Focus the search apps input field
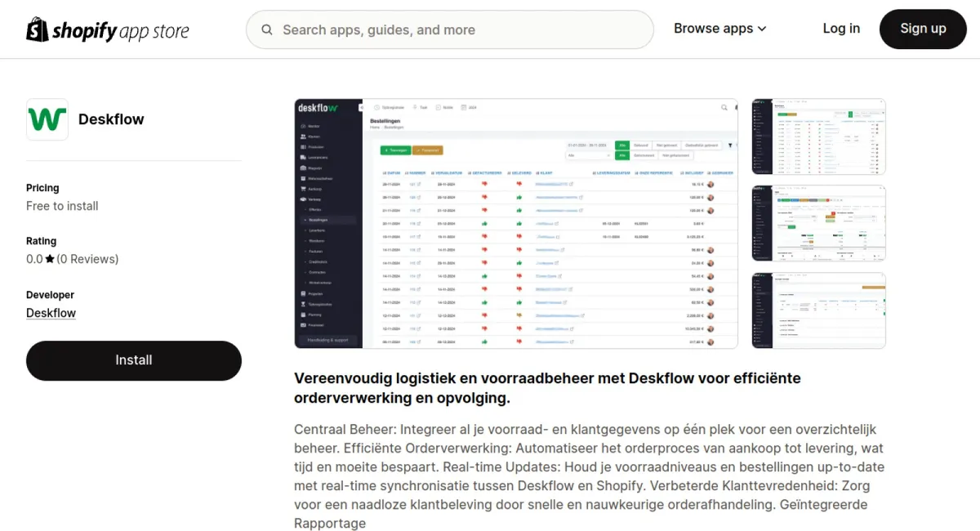 tap(450, 30)
